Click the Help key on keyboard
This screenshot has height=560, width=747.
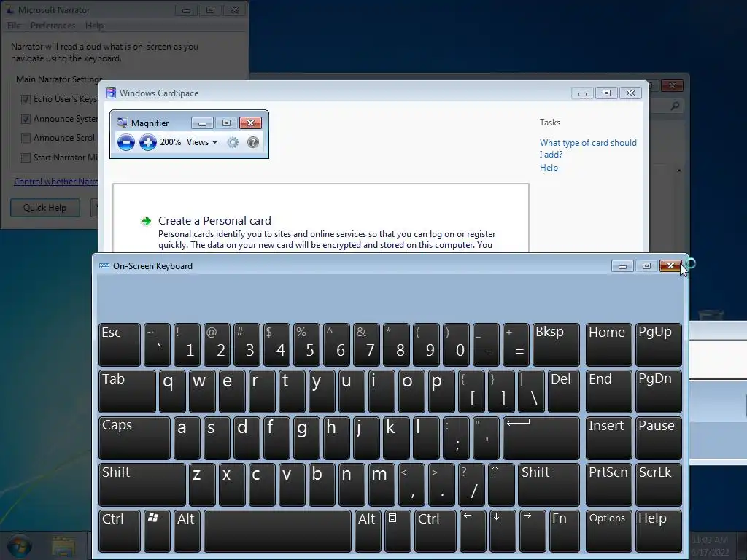(x=659, y=531)
